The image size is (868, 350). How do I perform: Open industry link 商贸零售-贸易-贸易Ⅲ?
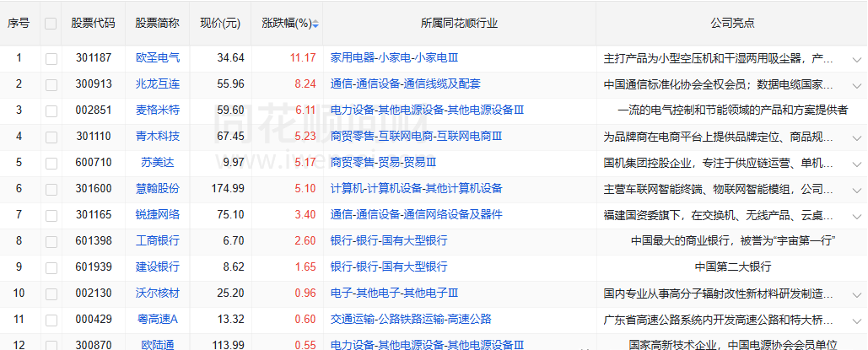pyautogui.click(x=383, y=162)
